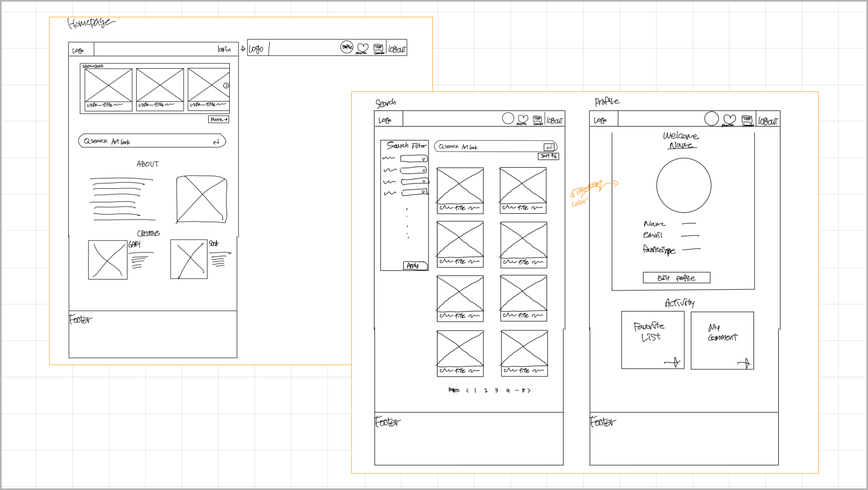Click the Edit profile button

677,277
